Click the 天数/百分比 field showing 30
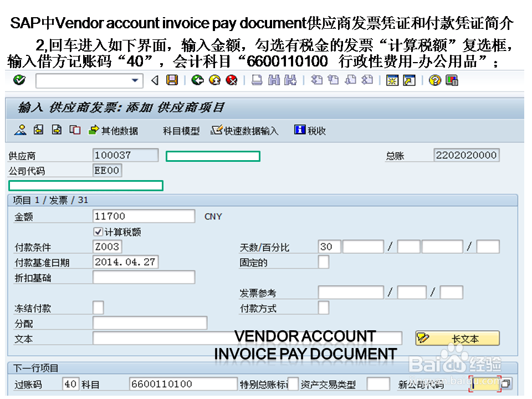The width and height of the screenshot is (532, 399). [x=329, y=247]
